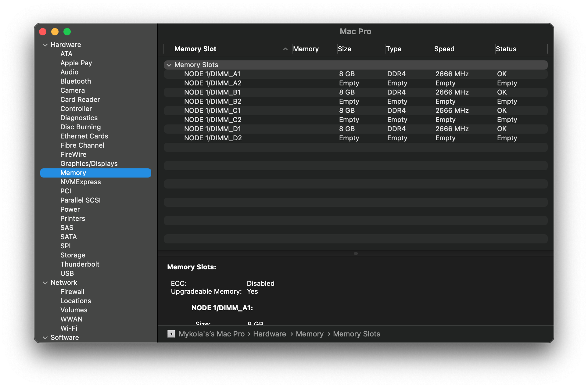
Task: Collapse the Memory Slots group row
Action: [x=169, y=65]
